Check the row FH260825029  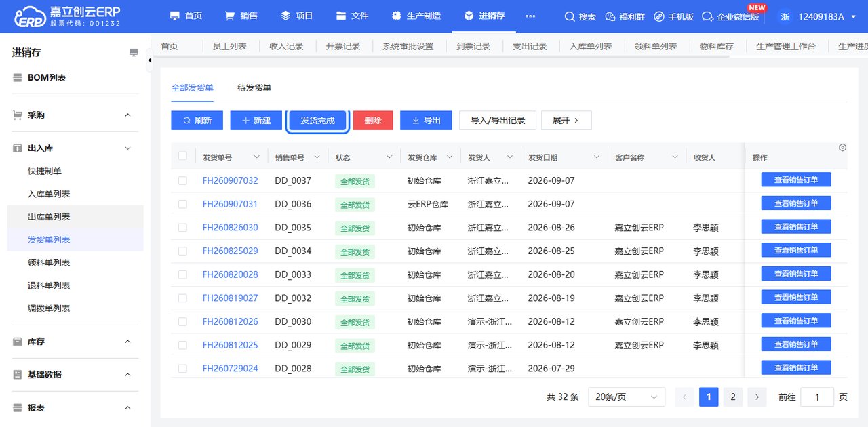tap(182, 251)
